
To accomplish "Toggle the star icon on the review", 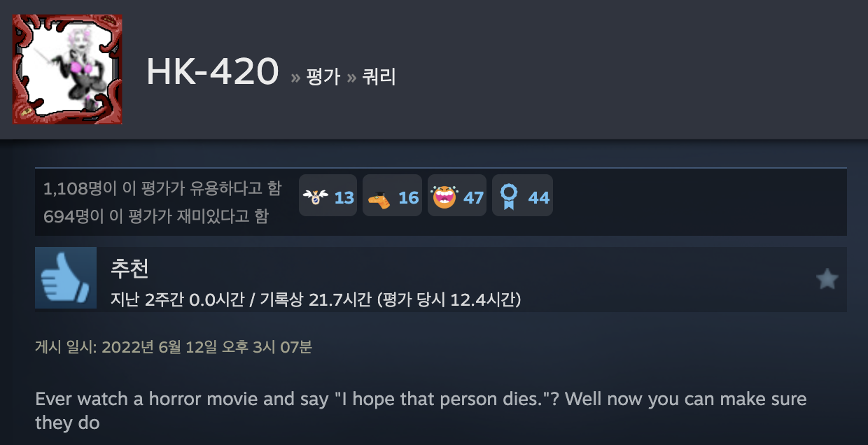I will [827, 280].
